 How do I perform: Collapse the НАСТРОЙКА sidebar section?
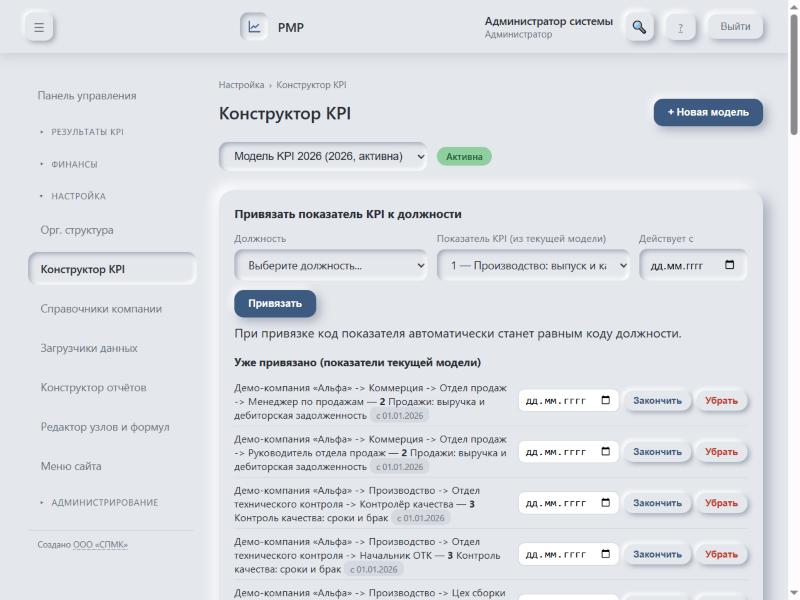coord(78,196)
